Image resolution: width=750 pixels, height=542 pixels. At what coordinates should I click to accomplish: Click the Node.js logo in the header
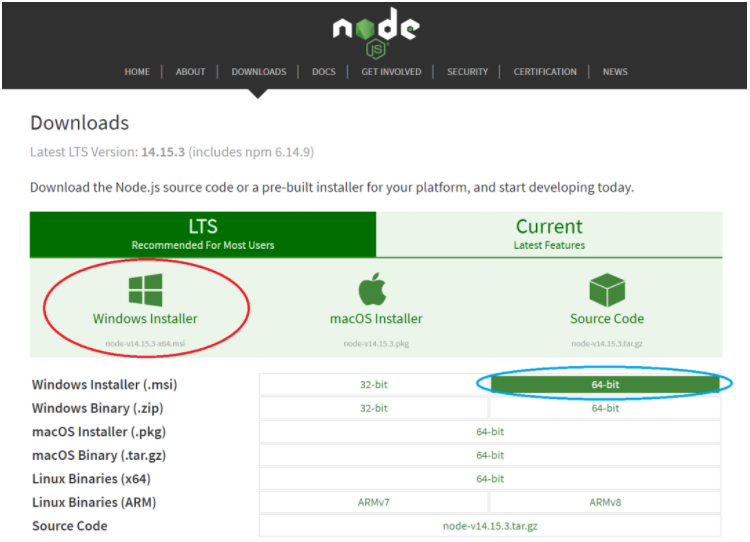click(376, 33)
